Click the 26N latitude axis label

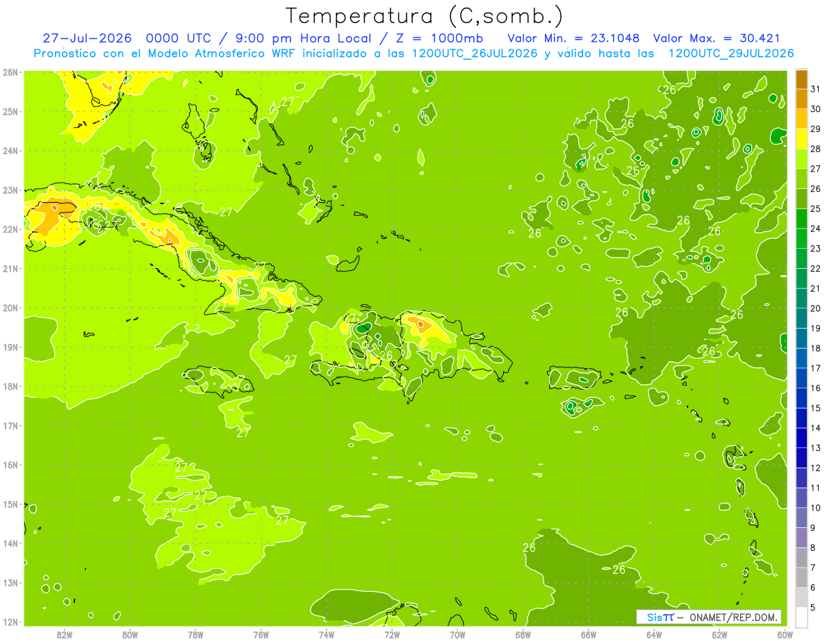(x=10, y=72)
